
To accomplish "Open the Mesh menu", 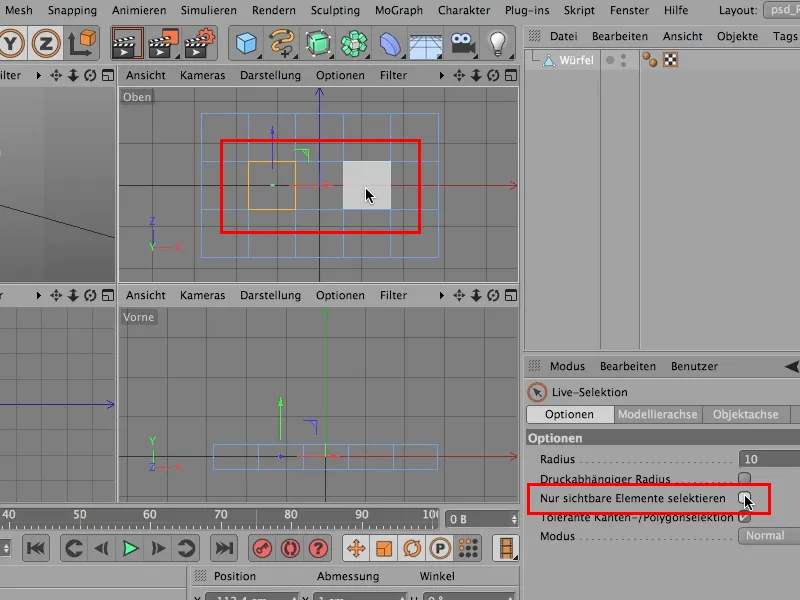I will (x=18, y=10).
